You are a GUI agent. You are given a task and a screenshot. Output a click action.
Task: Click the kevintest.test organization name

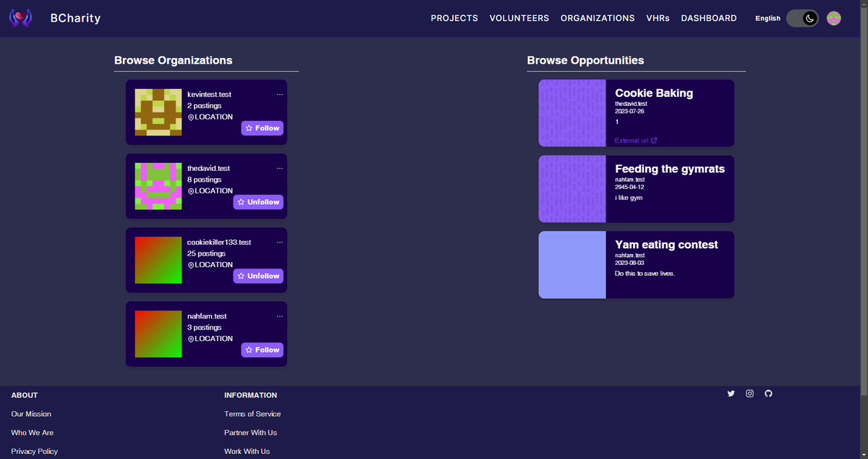click(x=209, y=95)
